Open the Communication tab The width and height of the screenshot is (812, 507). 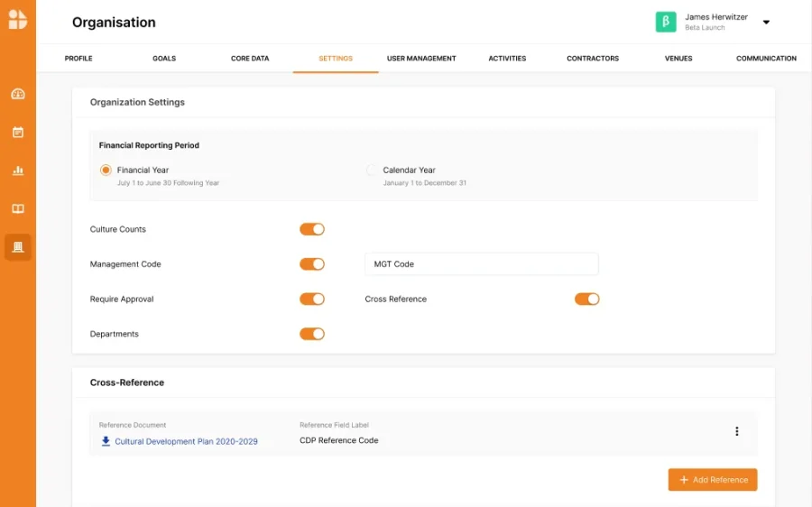[x=766, y=59]
